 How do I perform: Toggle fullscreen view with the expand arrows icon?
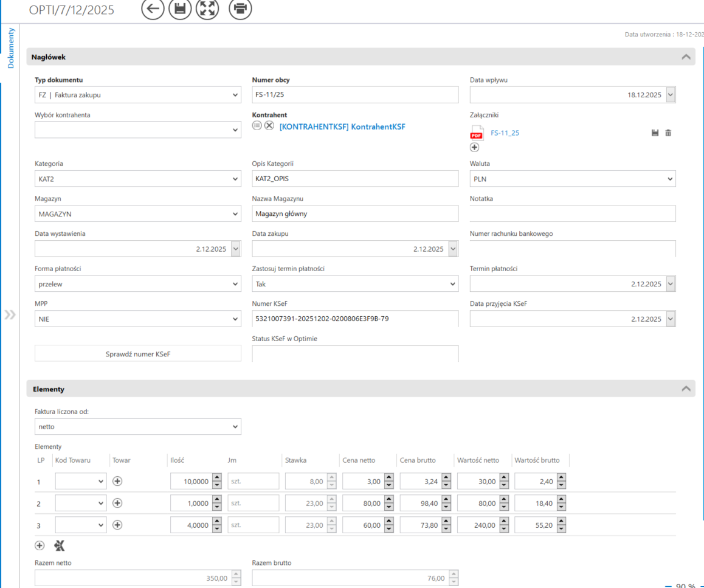tap(207, 9)
